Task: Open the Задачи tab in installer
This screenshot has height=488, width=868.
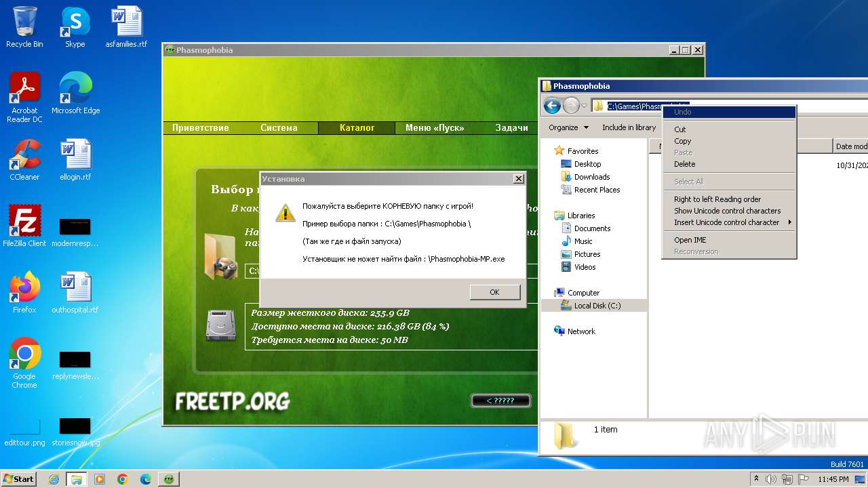Action: [x=512, y=127]
